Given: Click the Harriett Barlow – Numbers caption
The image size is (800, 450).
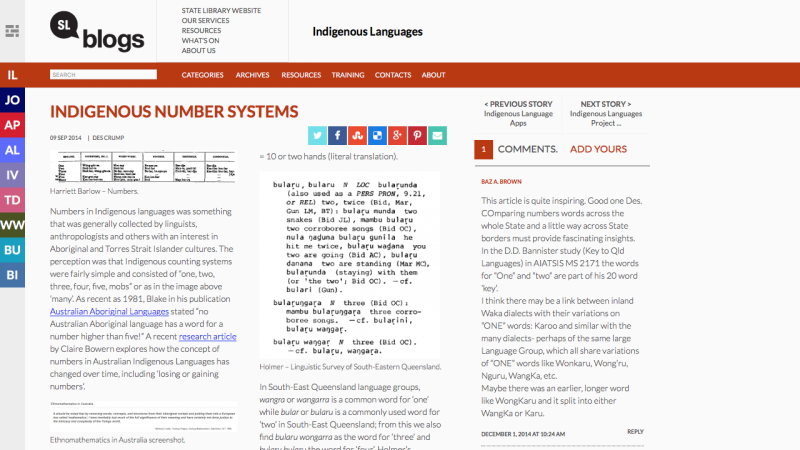Looking at the screenshot, I should click(x=94, y=191).
